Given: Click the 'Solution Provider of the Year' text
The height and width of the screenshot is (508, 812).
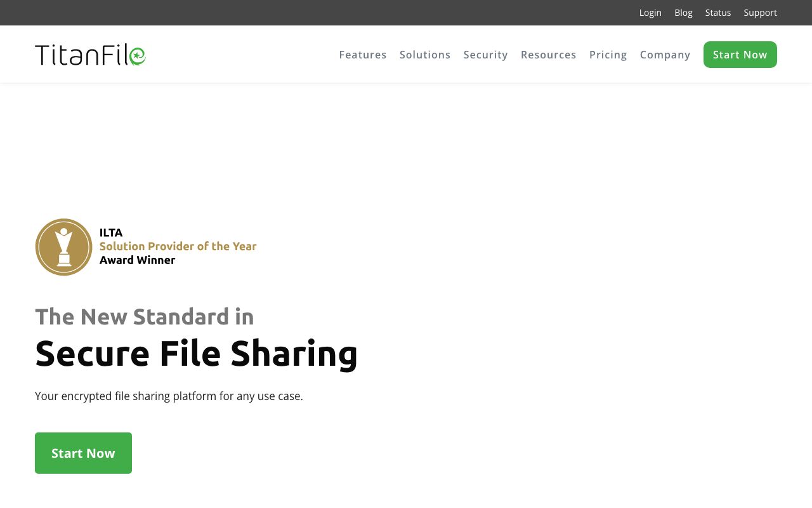Looking at the screenshot, I should [178, 246].
